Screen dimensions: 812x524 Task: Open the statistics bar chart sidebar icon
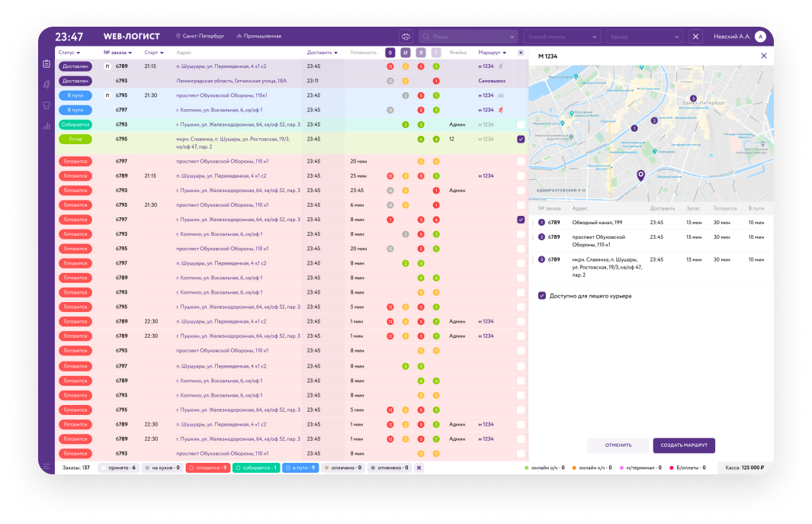pos(47,126)
